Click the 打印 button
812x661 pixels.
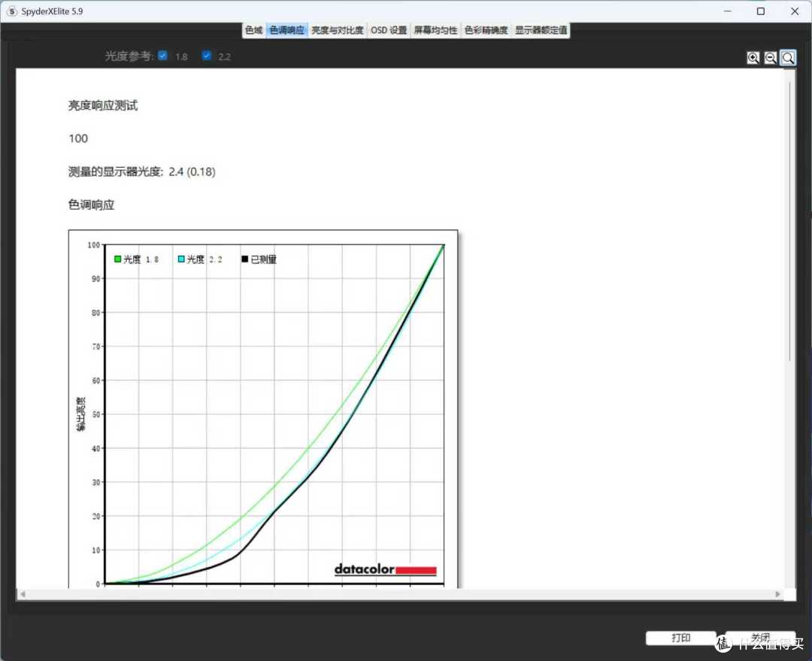click(681, 638)
